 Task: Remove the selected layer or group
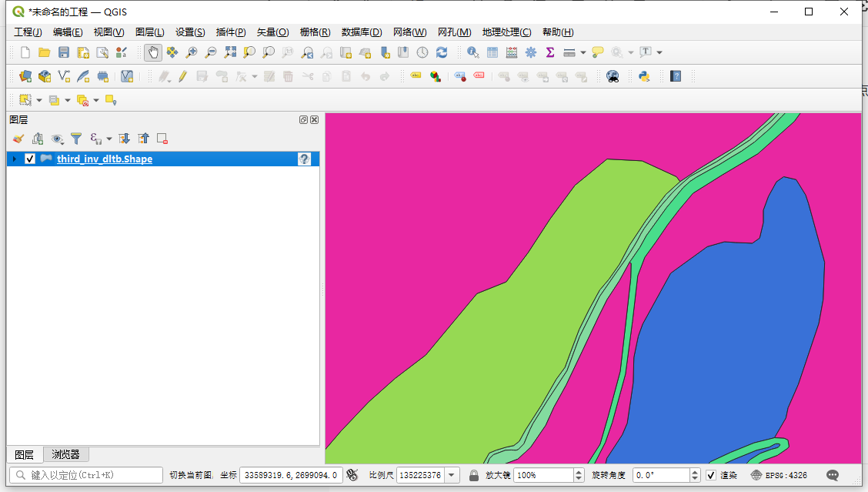click(x=162, y=139)
